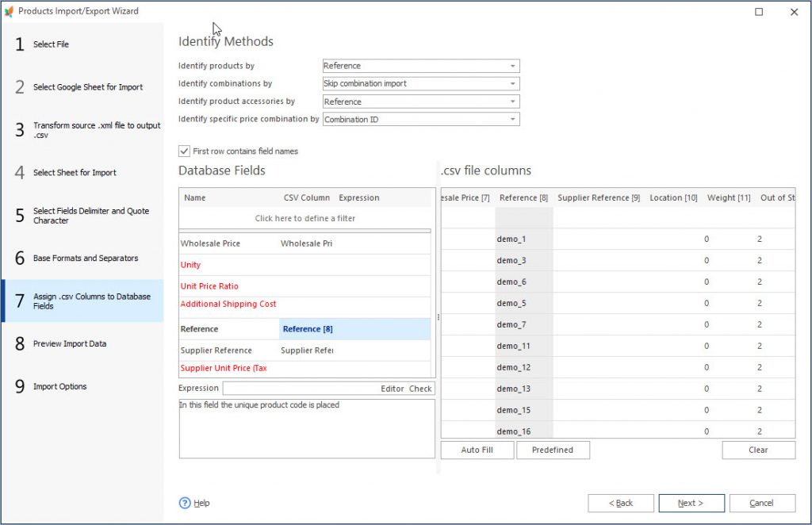Click the Products Import/Export Wizard title bar icon

[11, 10]
